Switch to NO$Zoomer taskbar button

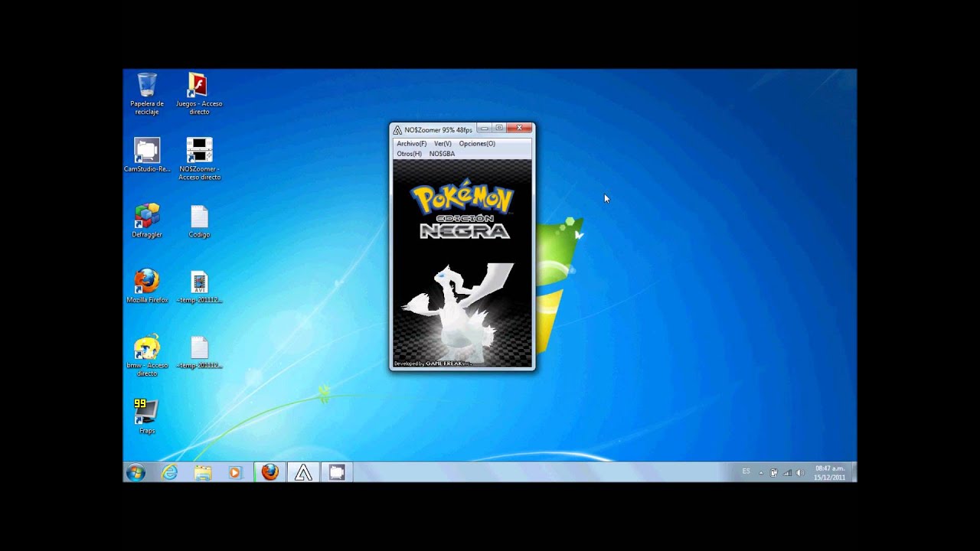click(304, 472)
